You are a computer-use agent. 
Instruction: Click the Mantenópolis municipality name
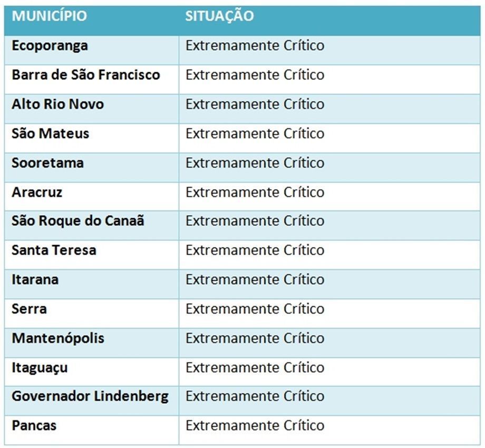pyautogui.click(x=58, y=338)
